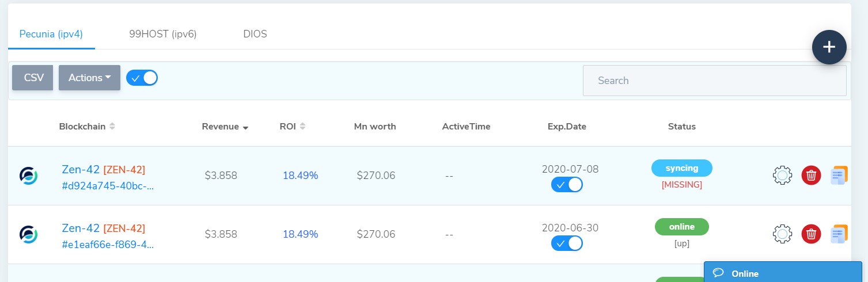Click the ActiveTime column header
The height and width of the screenshot is (282, 868).
tap(466, 127)
